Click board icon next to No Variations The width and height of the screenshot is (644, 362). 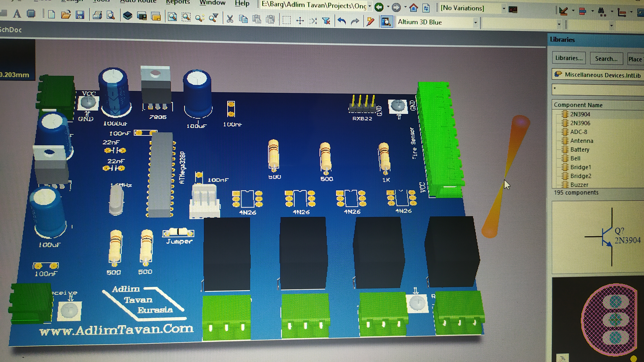pos(513,10)
